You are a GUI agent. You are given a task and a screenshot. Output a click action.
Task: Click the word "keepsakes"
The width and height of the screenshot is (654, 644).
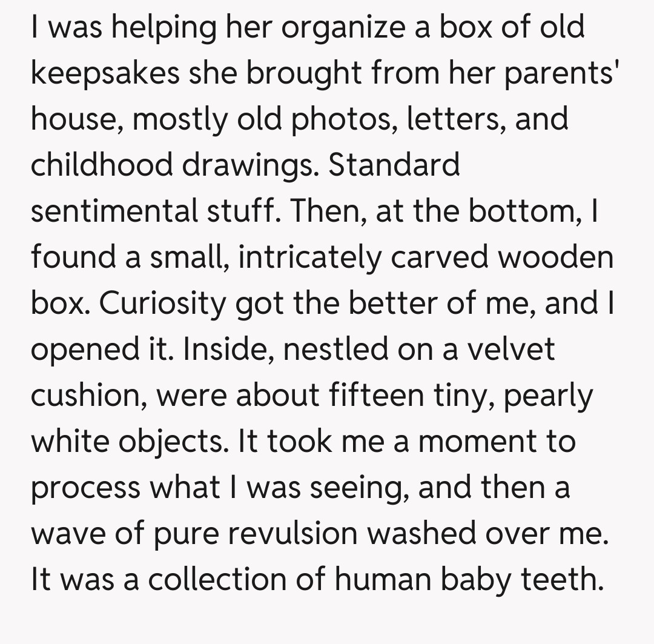105,75
